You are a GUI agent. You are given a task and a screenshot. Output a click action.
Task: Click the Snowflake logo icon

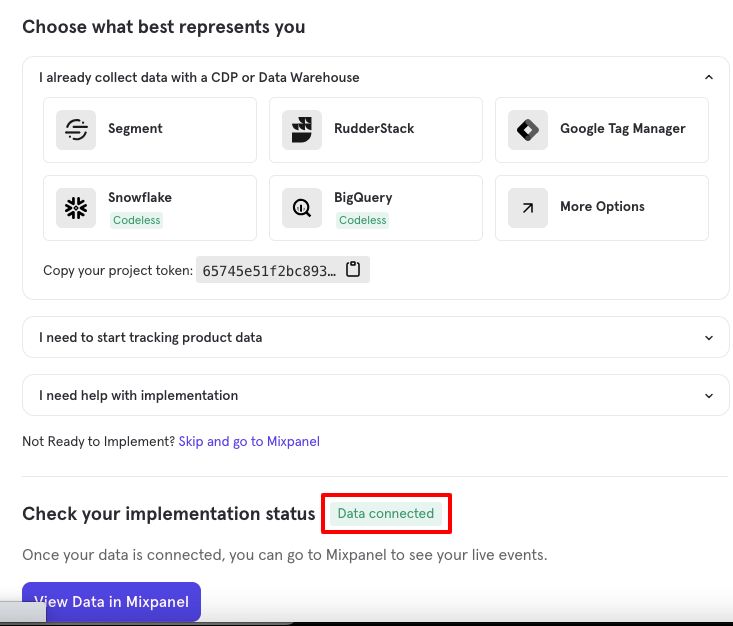point(76,208)
